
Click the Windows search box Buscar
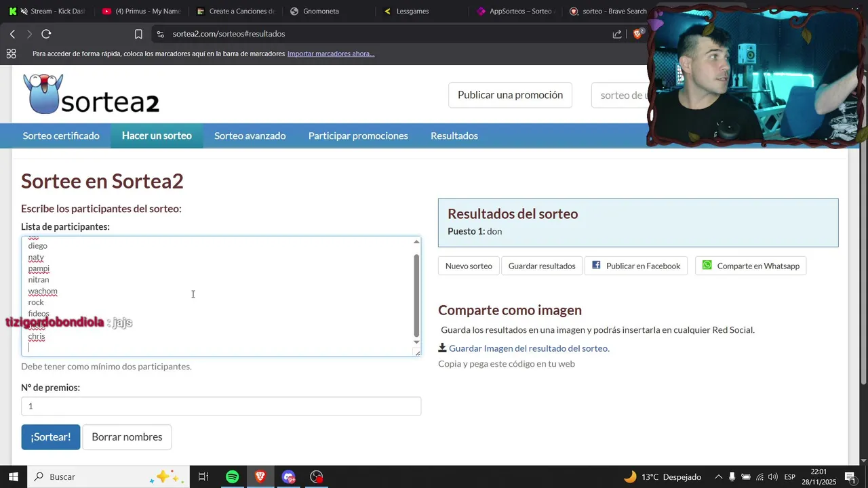(x=108, y=476)
